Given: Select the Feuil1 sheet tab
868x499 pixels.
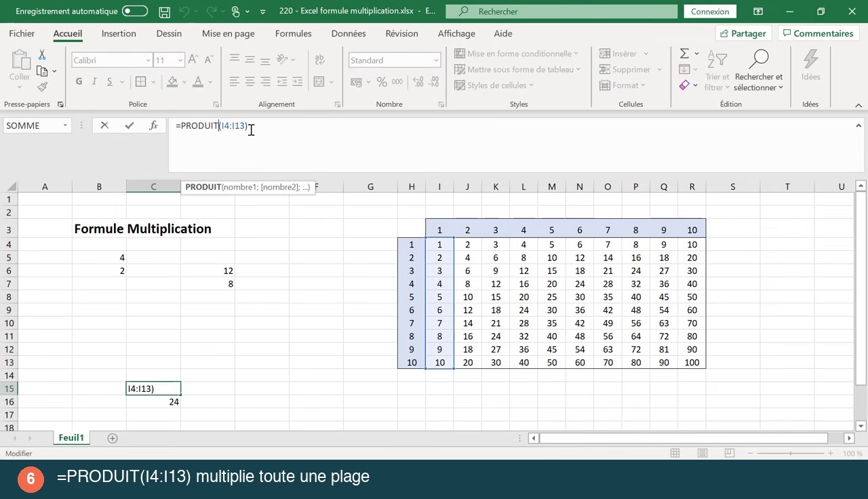Looking at the screenshot, I should coord(71,438).
